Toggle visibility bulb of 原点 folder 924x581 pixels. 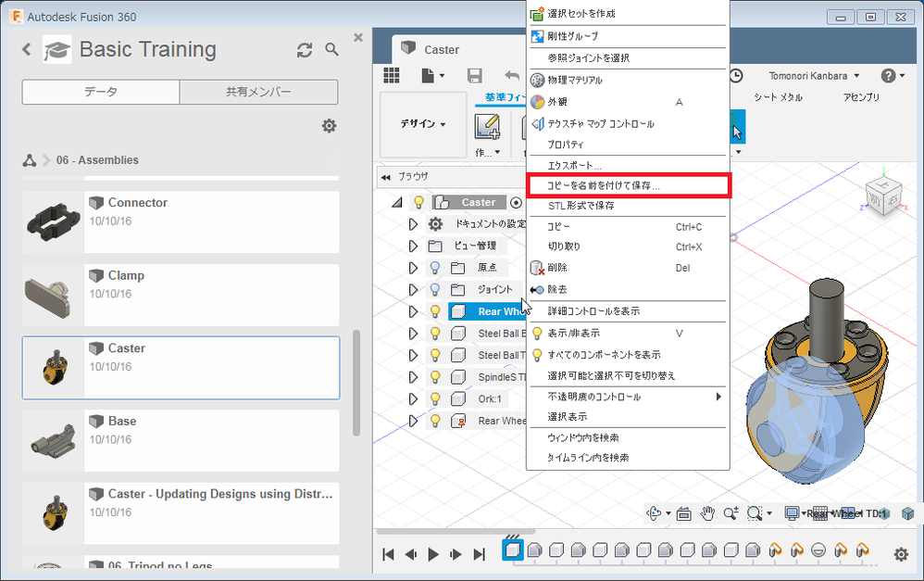tap(435, 267)
